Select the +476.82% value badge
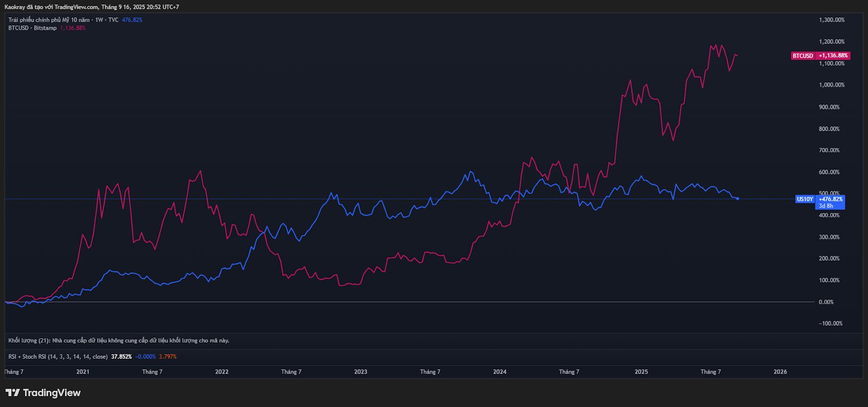The height and width of the screenshot is (407, 868). point(831,199)
